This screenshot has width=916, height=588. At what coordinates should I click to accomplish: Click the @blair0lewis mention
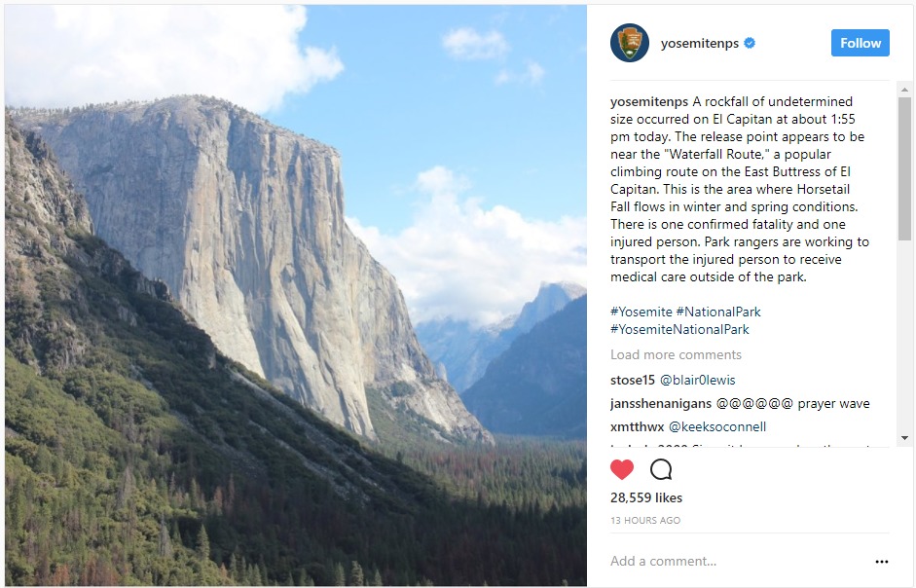pyautogui.click(x=699, y=380)
